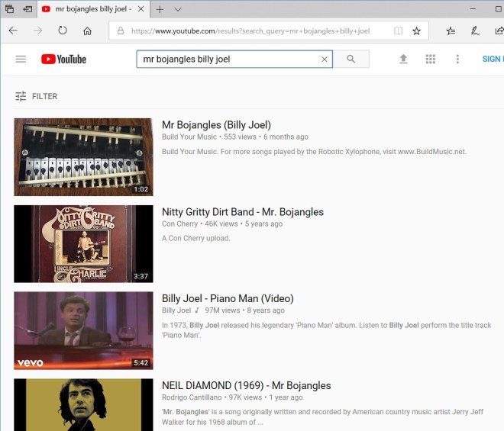Screen dimensions: 504x431
Task: Click the Jerry Jeff Walker description text
Action: pyautogui.click(x=322, y=417)
